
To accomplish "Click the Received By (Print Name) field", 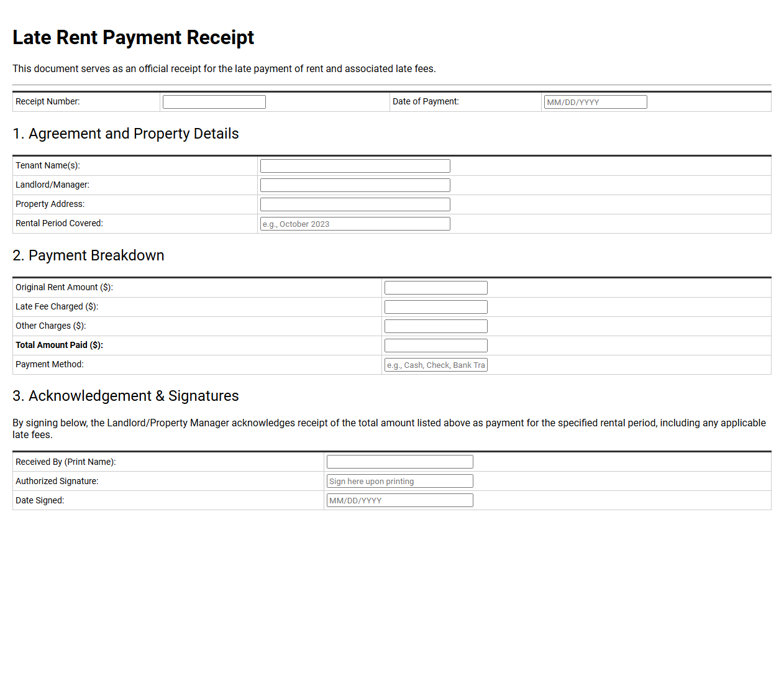I will [x=400, y=462].
